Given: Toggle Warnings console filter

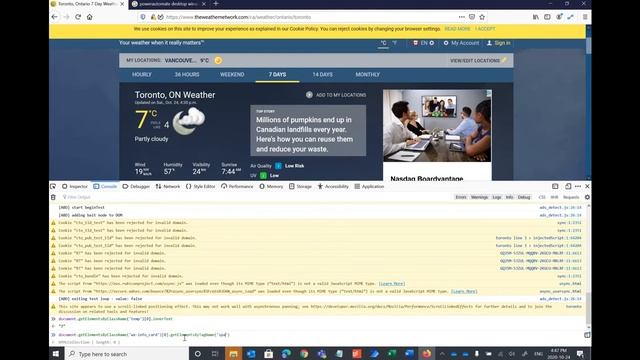Looking at the screenshot, I should (479, 197).
